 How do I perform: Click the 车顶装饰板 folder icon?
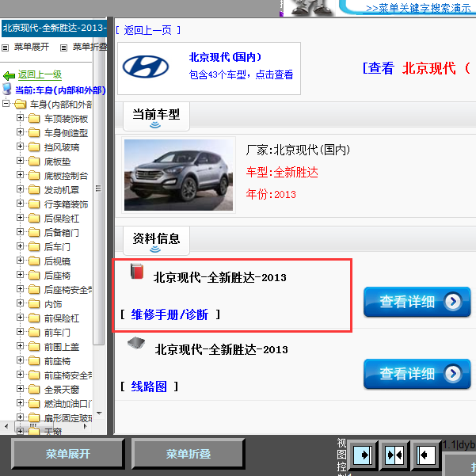click(34, 118)
